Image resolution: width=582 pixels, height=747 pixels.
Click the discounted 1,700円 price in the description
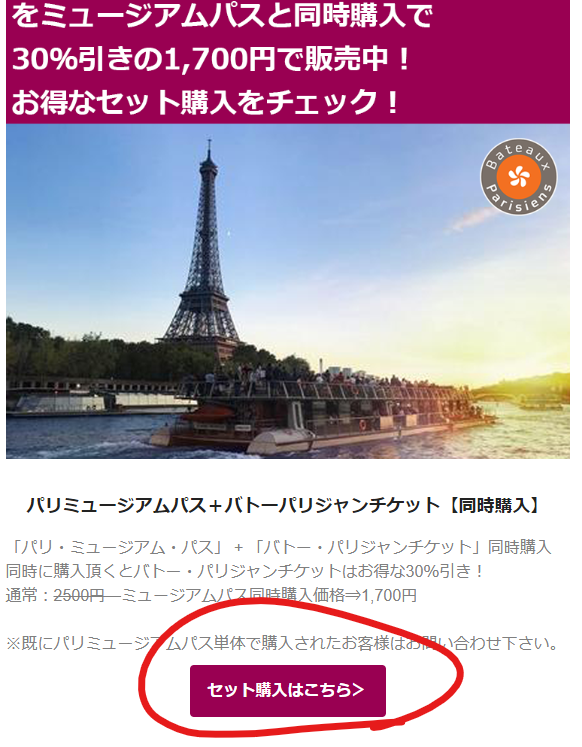[x=389, y=595]
